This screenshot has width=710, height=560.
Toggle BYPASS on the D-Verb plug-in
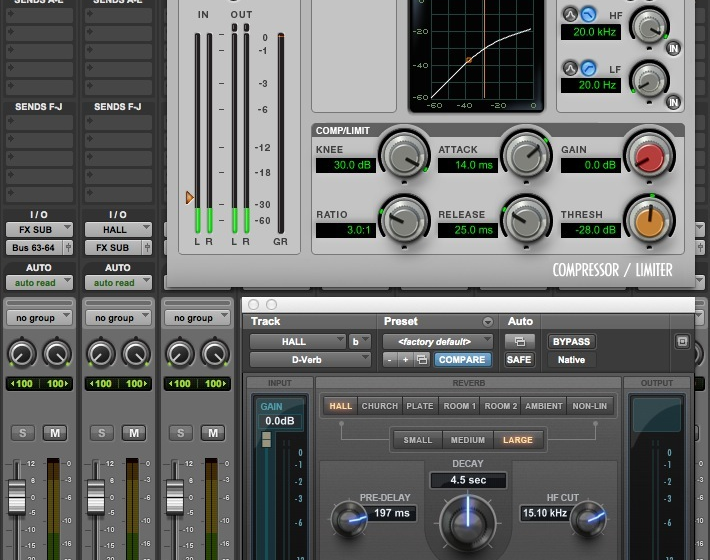coord(571,341)
